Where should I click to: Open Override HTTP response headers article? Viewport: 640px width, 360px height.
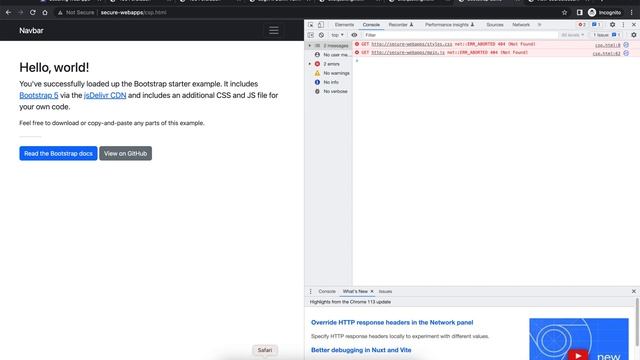(392, 322)
